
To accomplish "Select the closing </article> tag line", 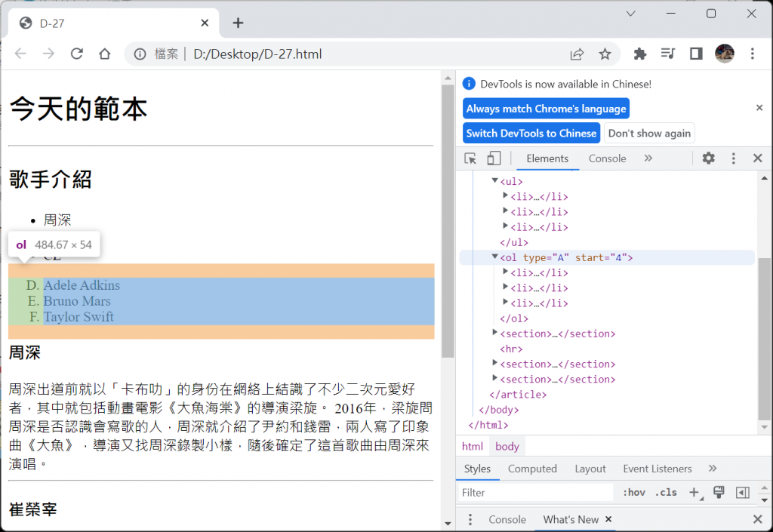I will click(x=518, y=395).
